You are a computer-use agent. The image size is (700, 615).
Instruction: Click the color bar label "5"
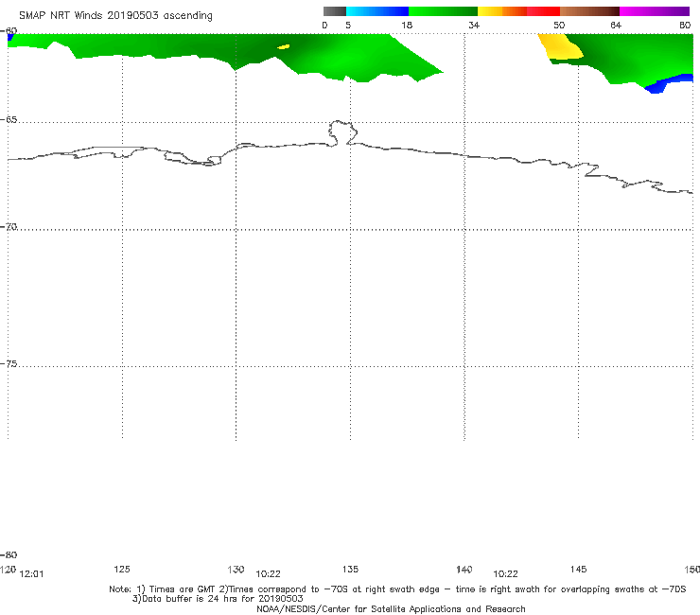click(348, 25)
